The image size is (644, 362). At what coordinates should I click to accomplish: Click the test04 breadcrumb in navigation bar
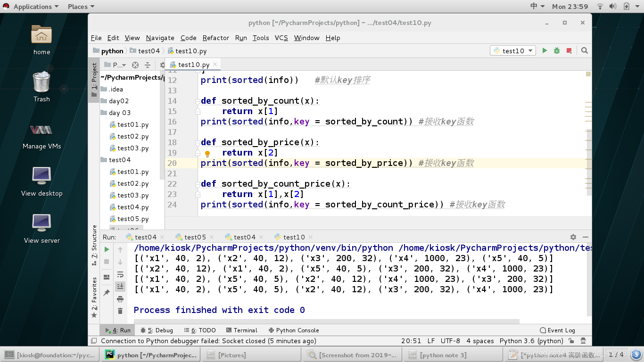145,51
